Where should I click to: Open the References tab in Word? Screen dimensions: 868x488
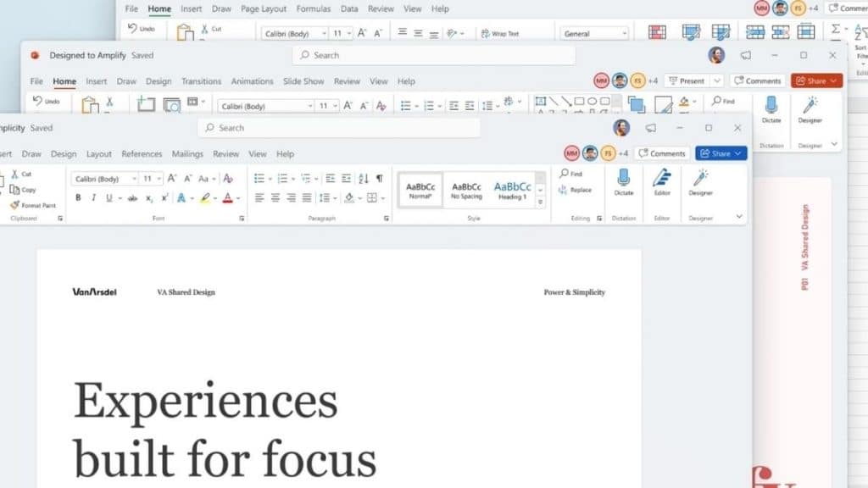(x=142, y=153)
